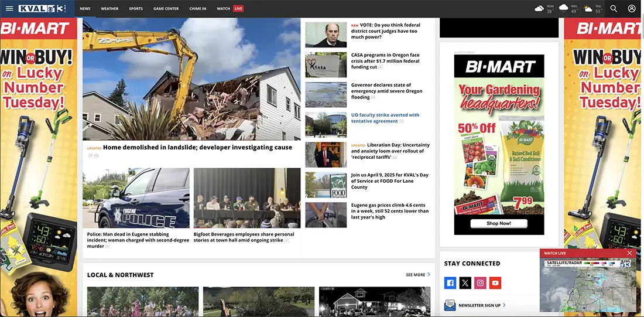Open the Newsletter Sign Up link

pos(482,305)
